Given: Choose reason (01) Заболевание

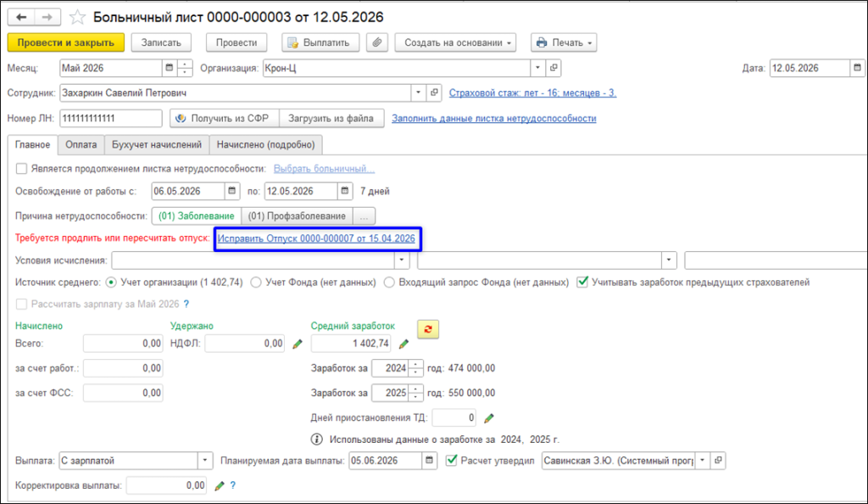Looking at the screenshot, I should (x=197, y=216).
